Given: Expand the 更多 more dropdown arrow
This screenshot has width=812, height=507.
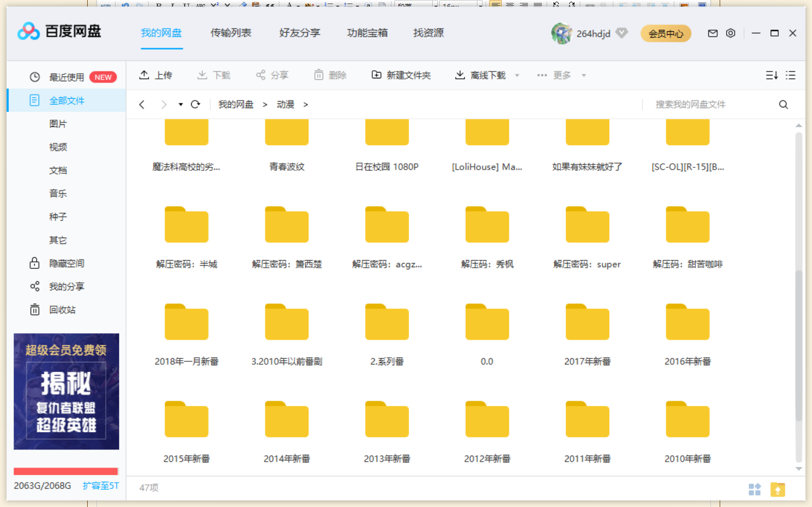Looking at the screenshot, I should pyautogui.click(x=584, y=75).
